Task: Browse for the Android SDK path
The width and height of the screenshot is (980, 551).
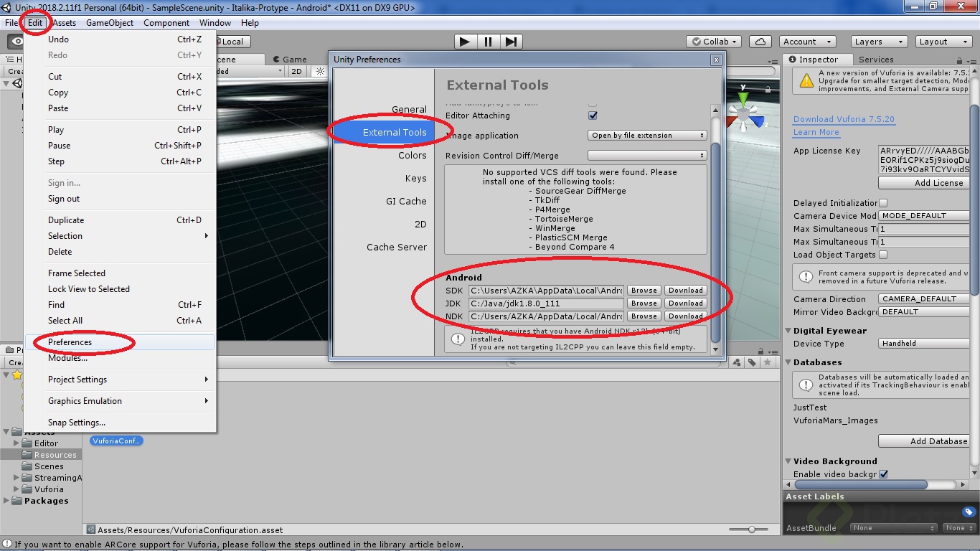Action: click(x=644, y=291)
